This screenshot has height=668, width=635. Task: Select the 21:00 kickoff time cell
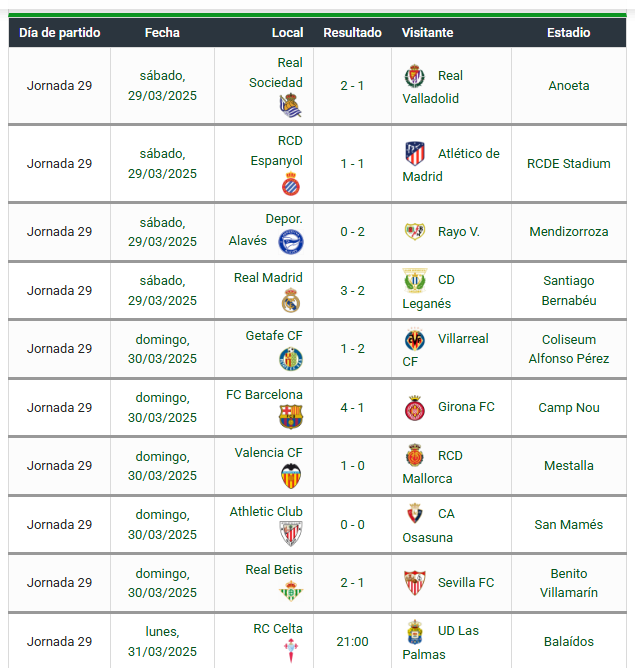[352, 642]
